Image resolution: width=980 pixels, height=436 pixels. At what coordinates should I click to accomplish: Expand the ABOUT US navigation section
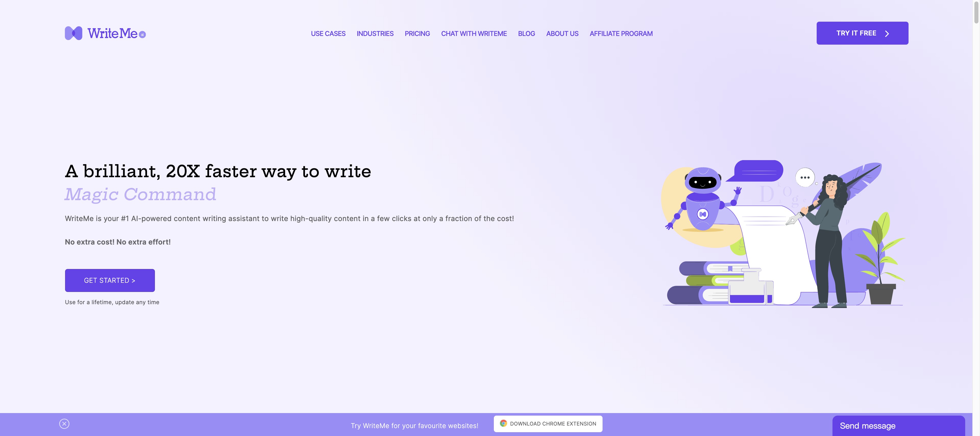562,32
